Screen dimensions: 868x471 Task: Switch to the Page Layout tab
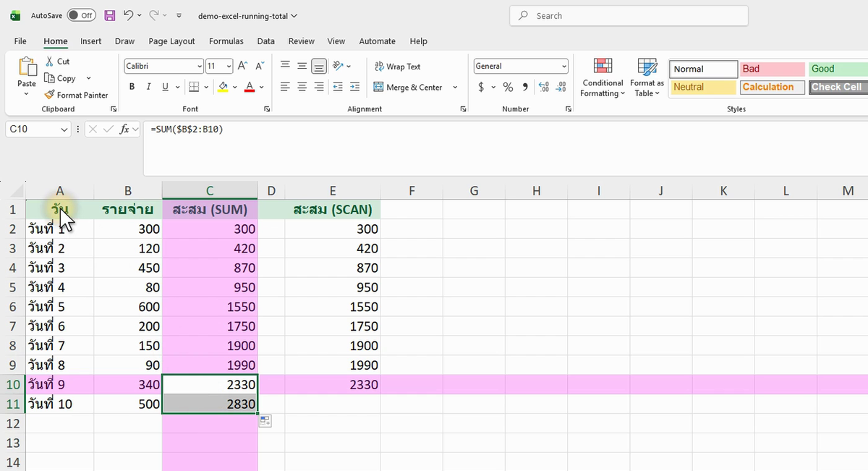[x=171, y=41]
